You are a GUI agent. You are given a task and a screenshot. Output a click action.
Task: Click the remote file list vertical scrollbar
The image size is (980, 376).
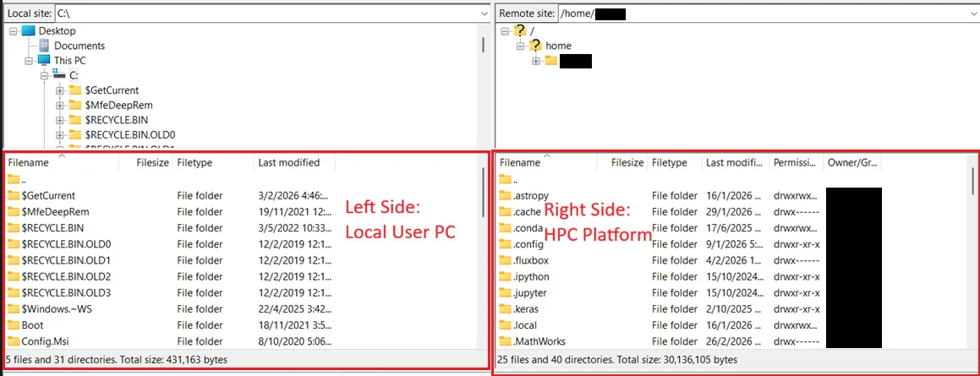pyautogui.click(x=972, y=183)
